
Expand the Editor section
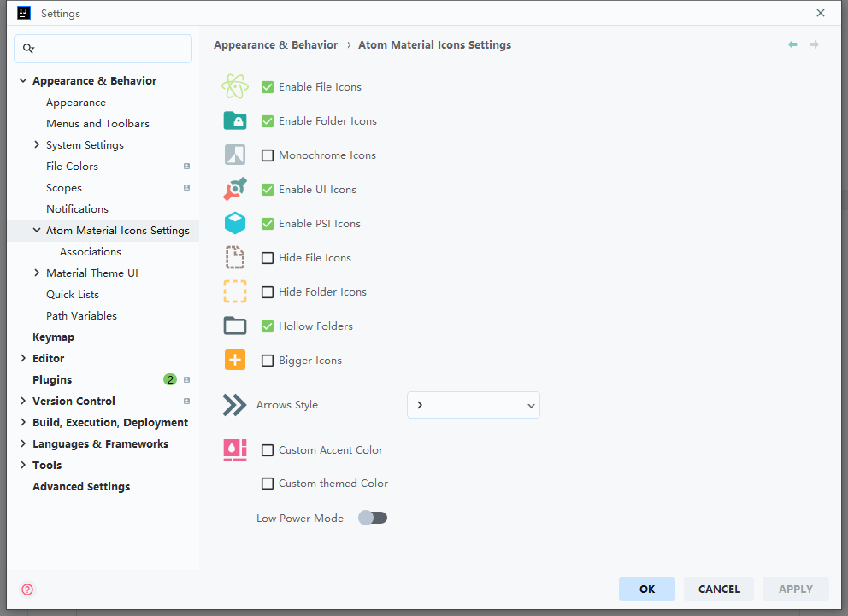[x=23, y=358]
